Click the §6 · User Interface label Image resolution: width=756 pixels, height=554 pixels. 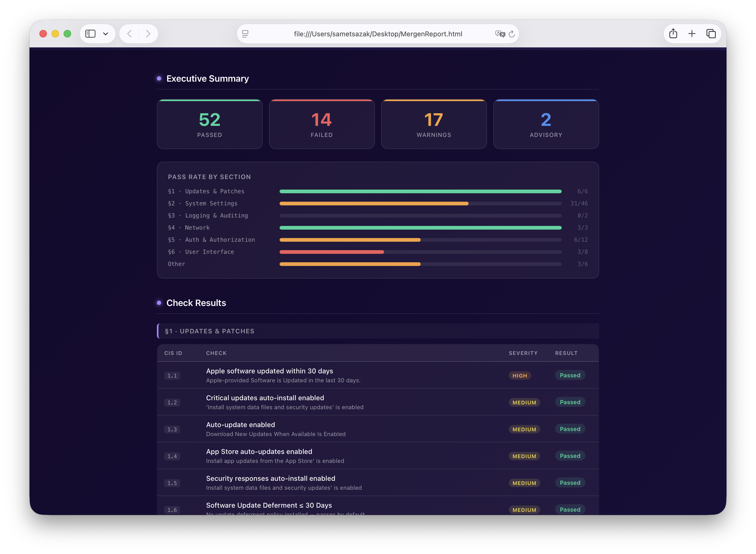(x=201, y=252)
